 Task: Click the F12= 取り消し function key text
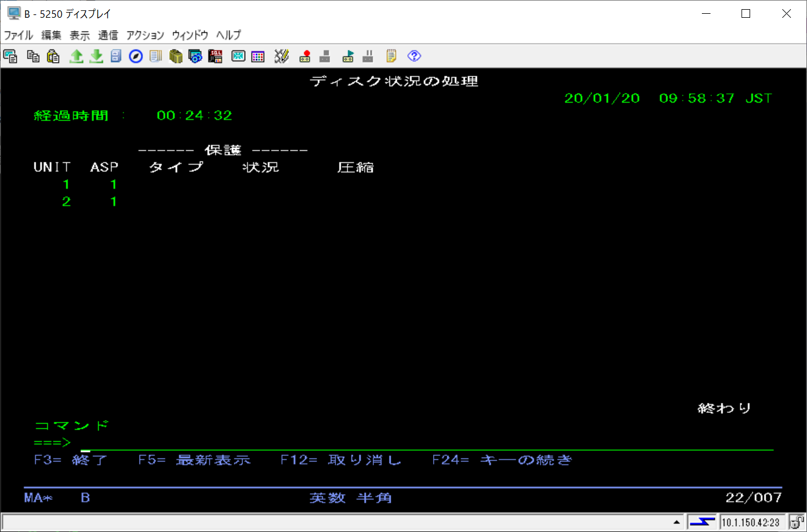[x=341, y=460]
